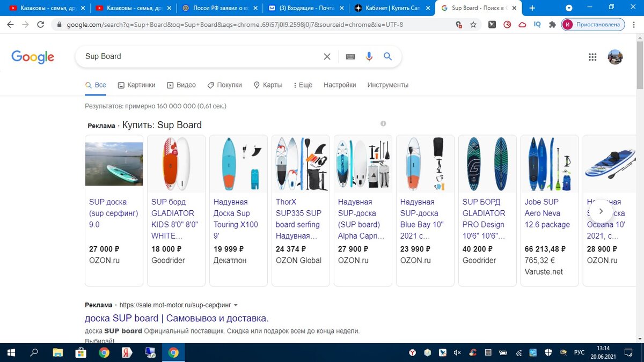Show more shopping ads with the arrow
The height and width of the screenshot is (362, 644).
(x=601, y=211)
